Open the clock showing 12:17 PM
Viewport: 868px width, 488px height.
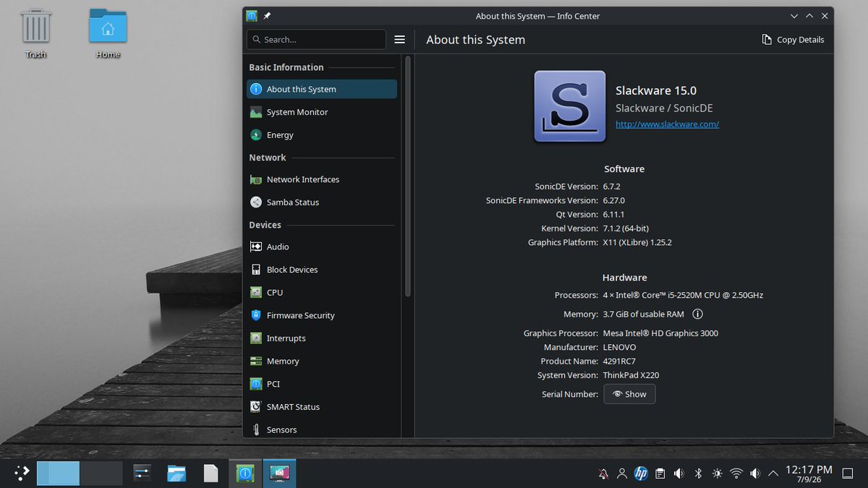tap(809, 474)
